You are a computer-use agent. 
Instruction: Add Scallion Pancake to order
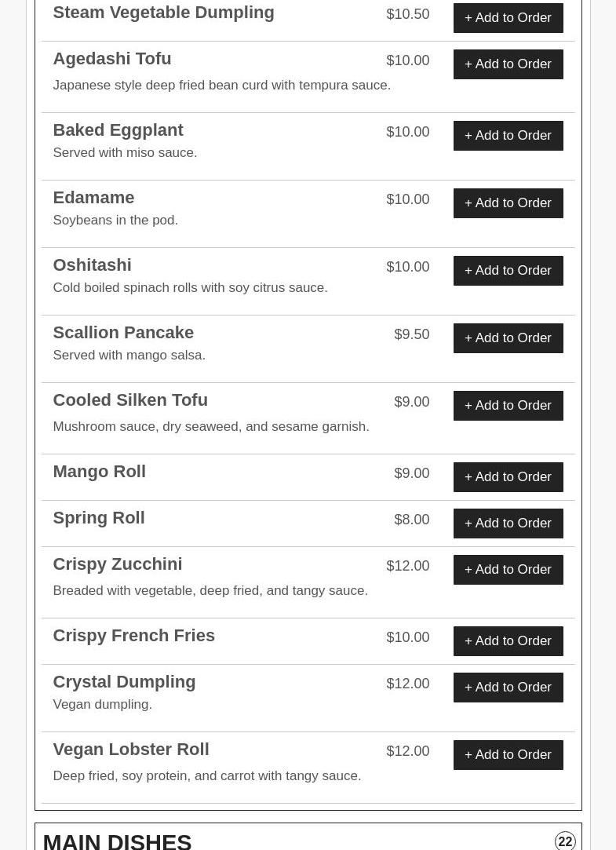(x=508, y=338)
